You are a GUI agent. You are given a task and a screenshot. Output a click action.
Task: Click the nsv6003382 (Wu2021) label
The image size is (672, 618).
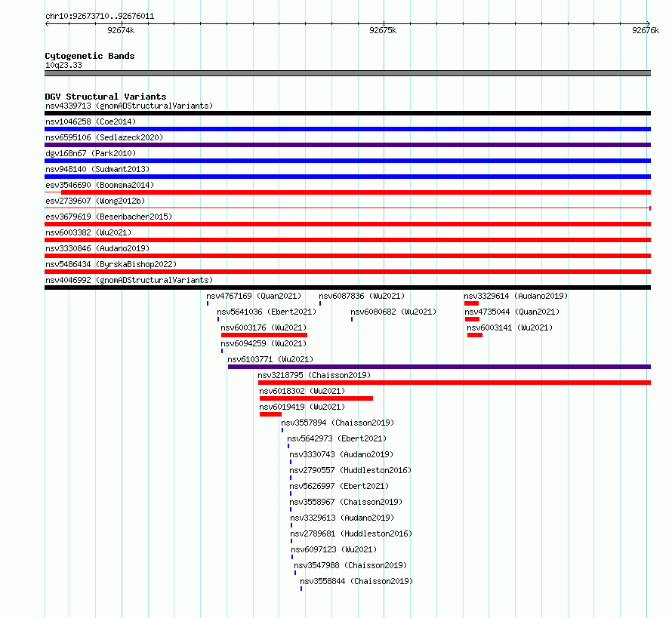click(88, 232)
